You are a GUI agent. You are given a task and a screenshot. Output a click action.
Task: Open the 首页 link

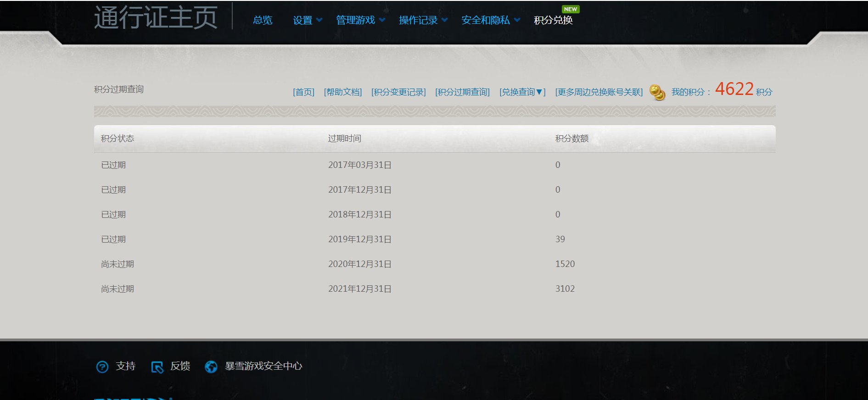[x=303, y=92]
